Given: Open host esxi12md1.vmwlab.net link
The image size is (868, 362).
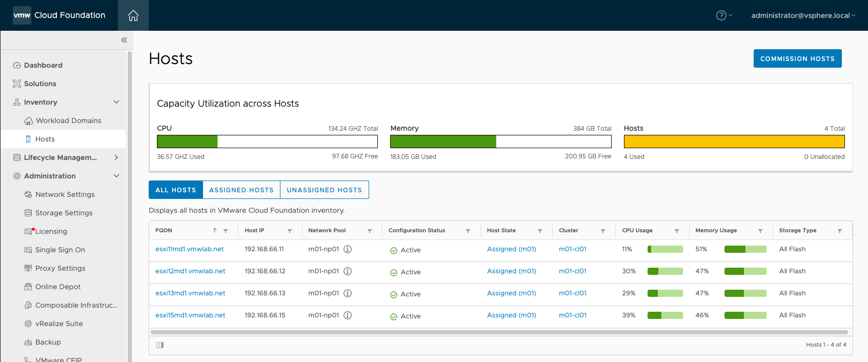Looking at the screenshot, I should (x=190, y=271).
